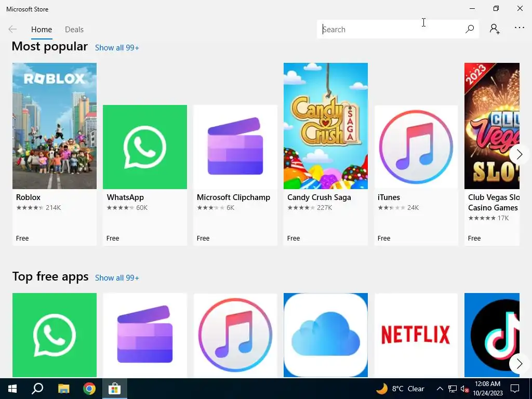This screenshot has width=532, height=399.
Task: Switch to the Home tab
Action: point(42,30)
